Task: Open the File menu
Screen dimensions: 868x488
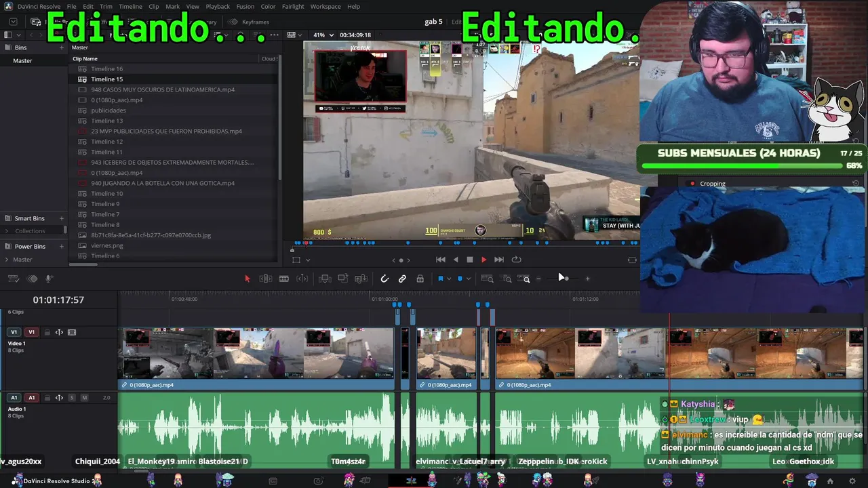Action: (x=71, y=6)
